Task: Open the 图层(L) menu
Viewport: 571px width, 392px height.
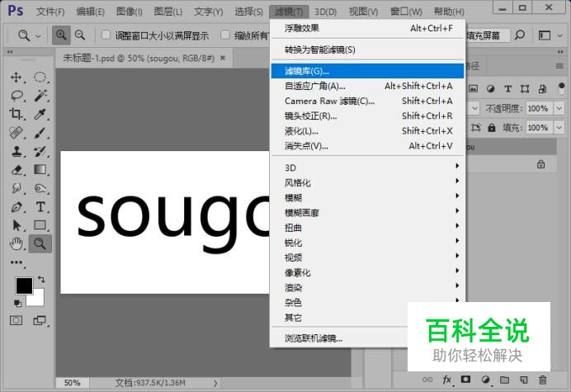Action: [x=168, y=12]
